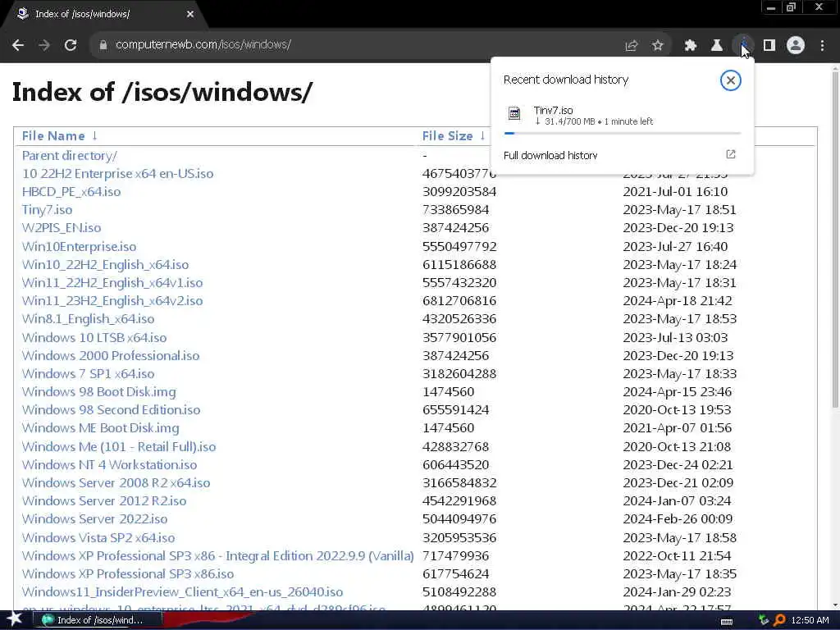Download Windows Server 2012 R2.iso
Viewport: 840px width, 630px height.
coord(104,501)
